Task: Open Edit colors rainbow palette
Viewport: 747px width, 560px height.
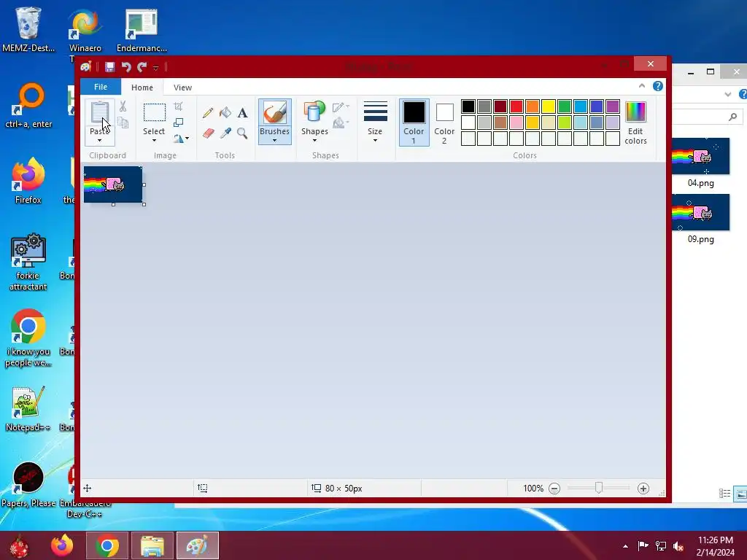Action: tap(635, 122)
